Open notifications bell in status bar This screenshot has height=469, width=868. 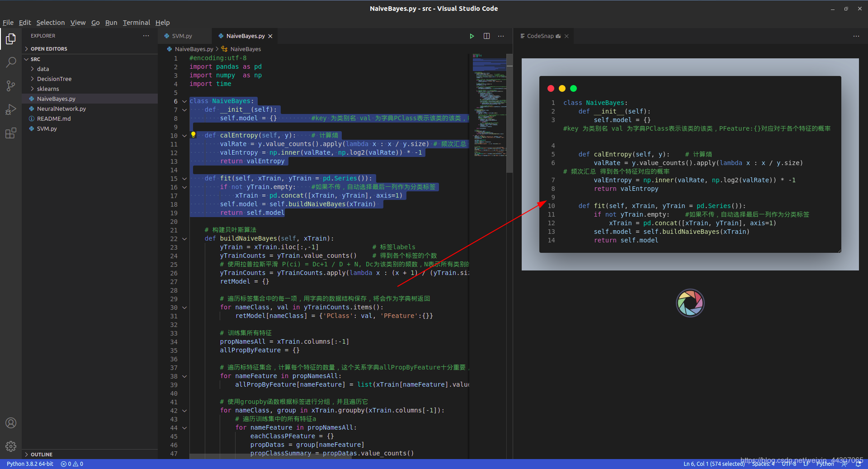859,464
